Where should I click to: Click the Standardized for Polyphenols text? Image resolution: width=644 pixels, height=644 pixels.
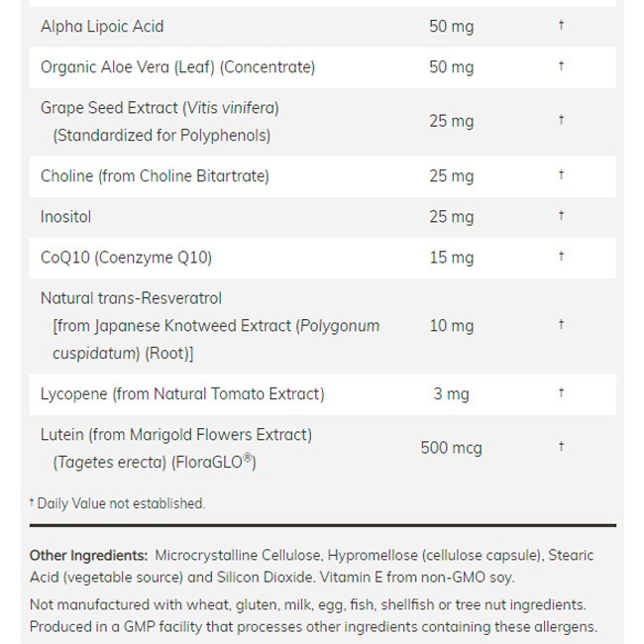click(x=161, y=136)
